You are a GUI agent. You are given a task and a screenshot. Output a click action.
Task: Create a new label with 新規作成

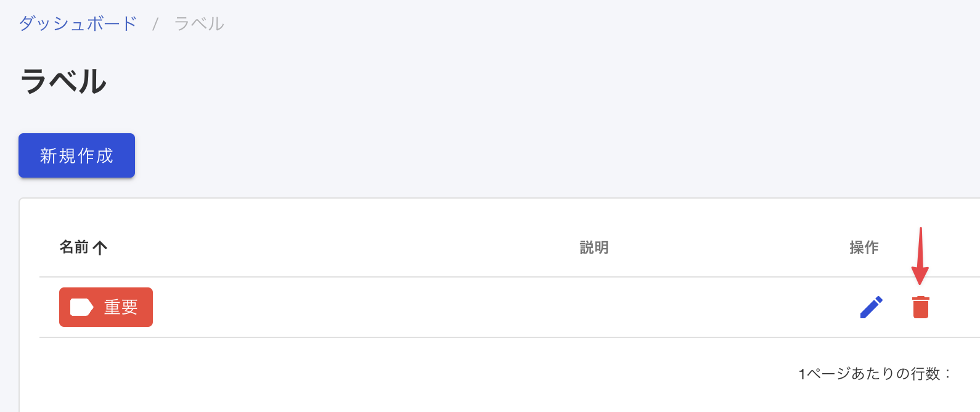coord(76,155)
